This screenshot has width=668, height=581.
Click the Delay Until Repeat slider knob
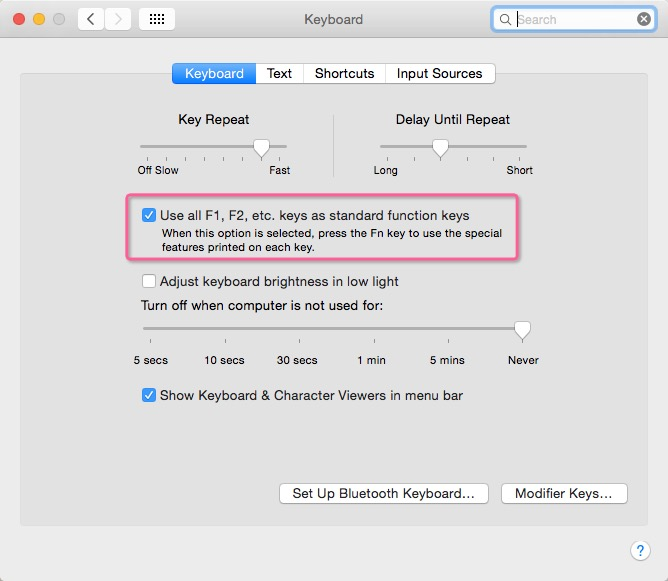pyautogui.click(x=440, y=149)
